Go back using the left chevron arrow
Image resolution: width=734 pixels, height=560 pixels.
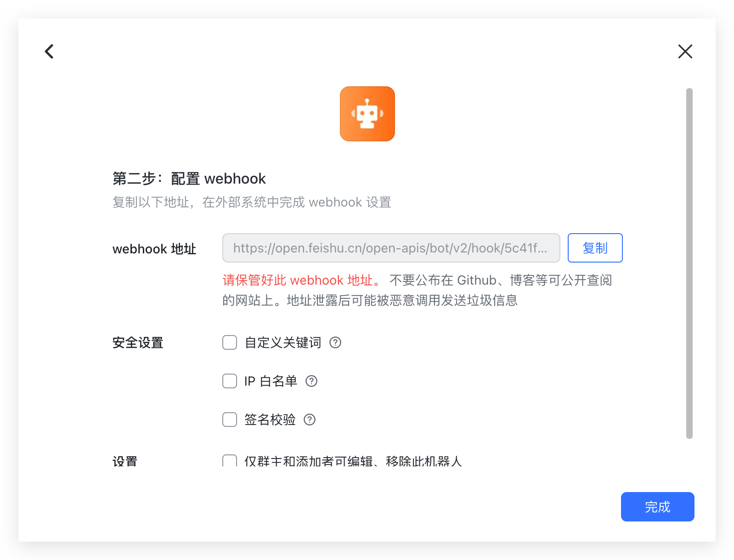pyautogui.click(x=49, y=51)
